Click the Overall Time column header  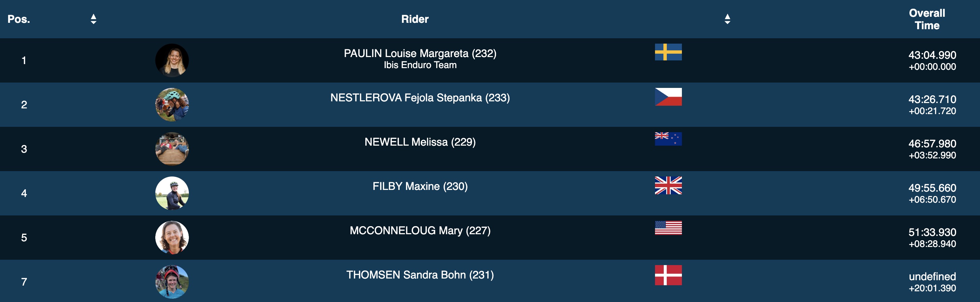pos(927,19)
